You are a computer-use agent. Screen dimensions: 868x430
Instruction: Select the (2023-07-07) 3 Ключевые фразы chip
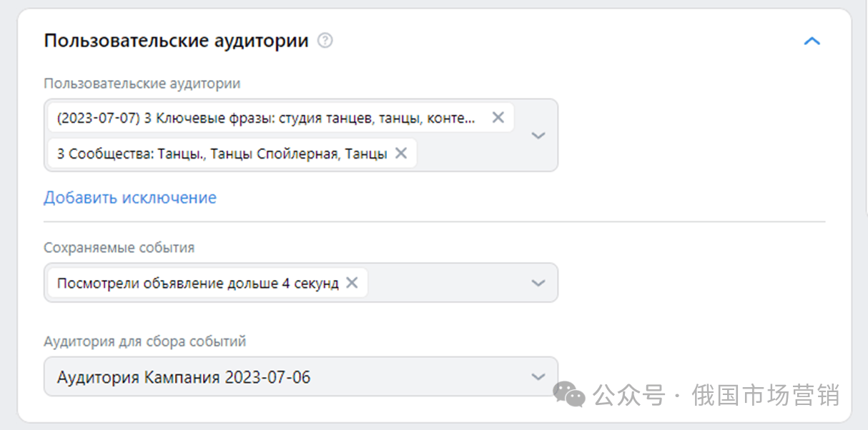(x=266, y=118)
